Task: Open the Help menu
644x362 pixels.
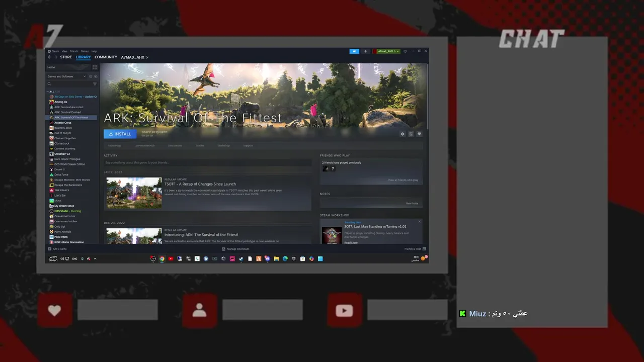Action: click(94, 51)
